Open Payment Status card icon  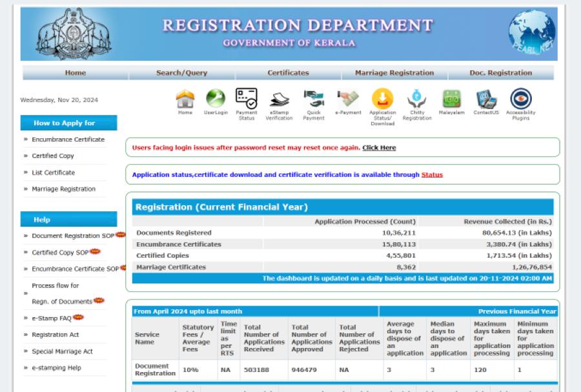coord(247,98)
